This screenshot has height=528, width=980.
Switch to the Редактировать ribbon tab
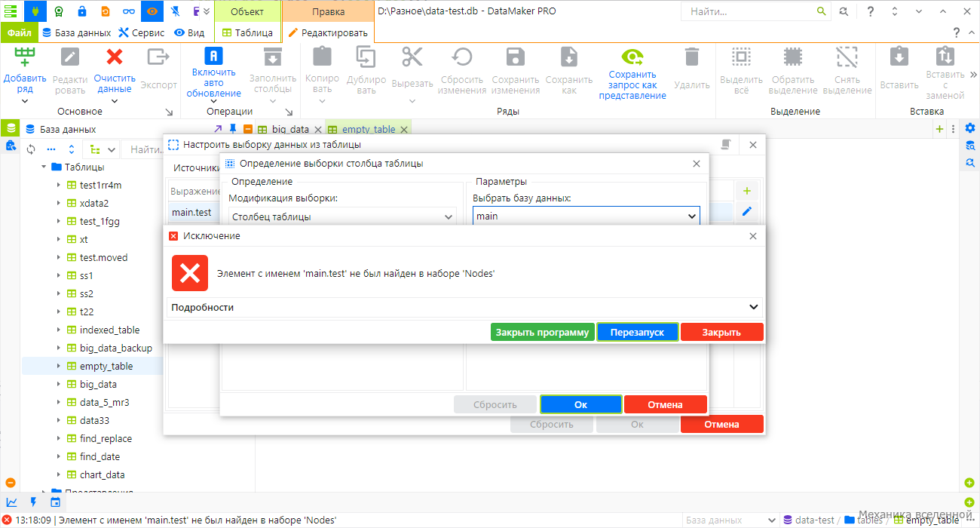point(328,32)
